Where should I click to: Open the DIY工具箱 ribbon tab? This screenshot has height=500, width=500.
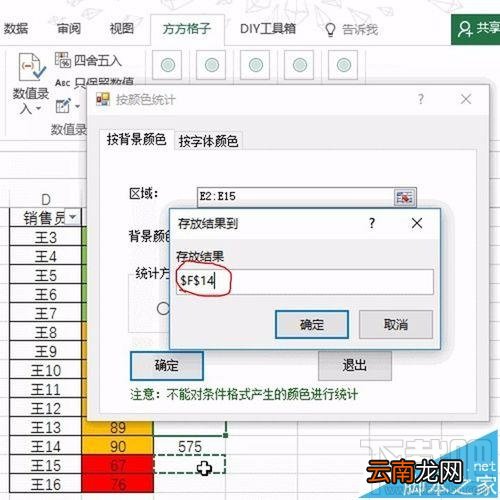(268, 29)
